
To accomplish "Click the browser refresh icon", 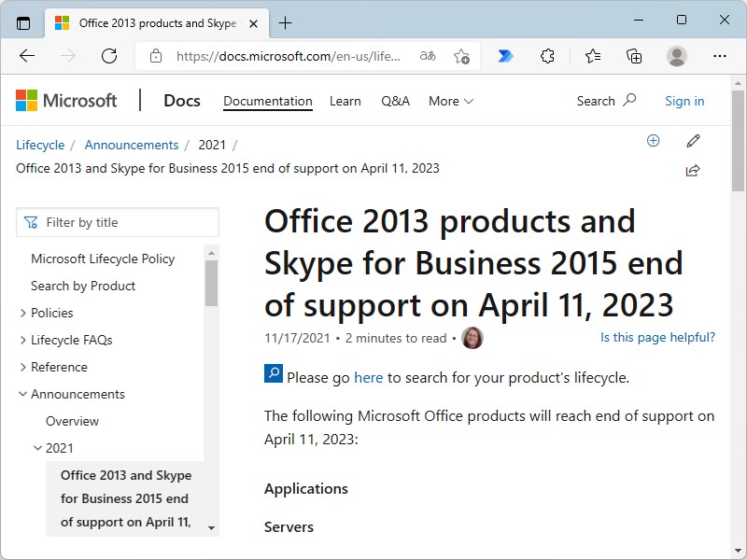I will 109,56.
